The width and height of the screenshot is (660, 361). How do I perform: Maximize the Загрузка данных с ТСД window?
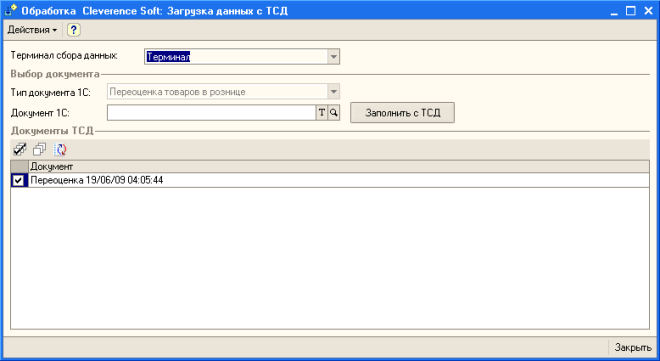pyautogui.click(x=631, y=11)
